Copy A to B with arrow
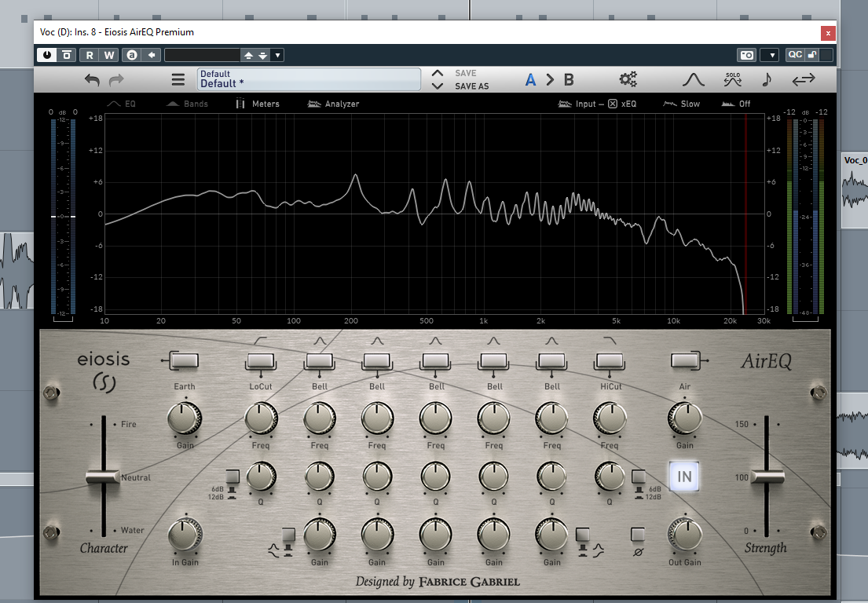The height and width of the screenshot is (603, 868). tap(550, 79)
